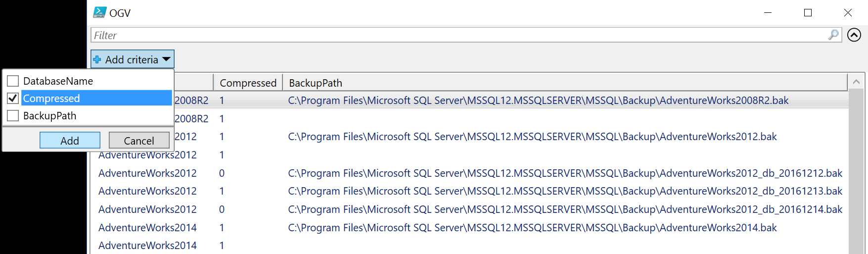Image resolution: width=868 pixels, height=254 pixels.
Task: Select the AdventureWorks2014.bak backup path row
Action: [x=532, y=227]
